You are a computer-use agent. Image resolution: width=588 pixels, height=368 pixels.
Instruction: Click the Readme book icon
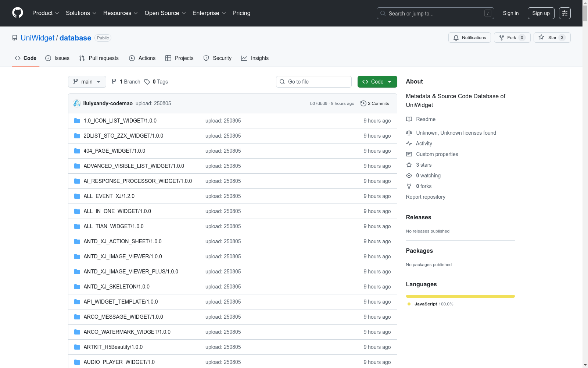click(x=409, y=119)
